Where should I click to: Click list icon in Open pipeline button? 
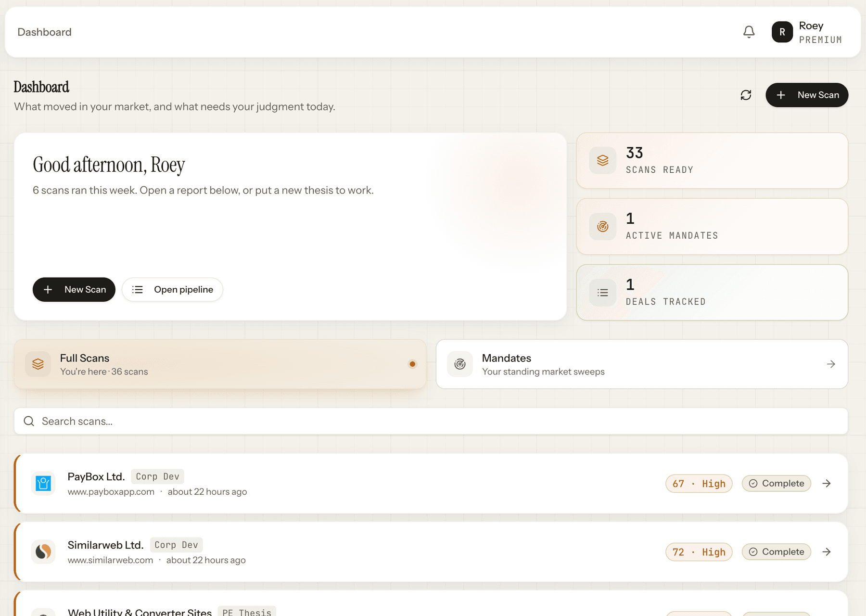(138, 289)
